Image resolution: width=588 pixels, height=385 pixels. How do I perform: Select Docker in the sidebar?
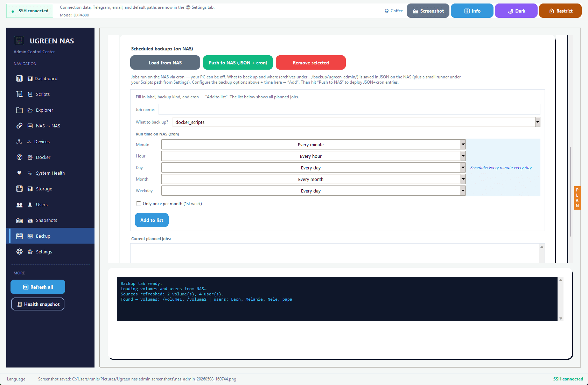[x=50, y=157]
